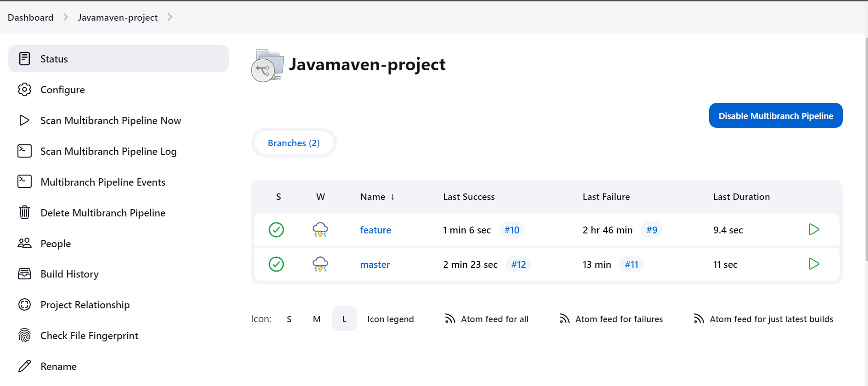Open the Icon legend link
Image resolution: width=868 pixels, height=386 pixels.
tap(391, 319)
